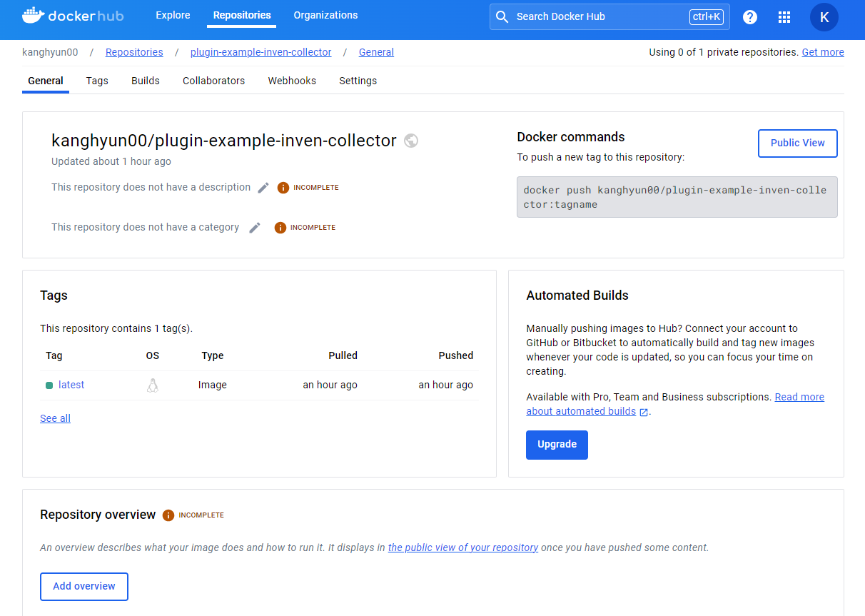Open the Webhooks tab
Screen dimensions: 865x616
(x=292, y=81)
